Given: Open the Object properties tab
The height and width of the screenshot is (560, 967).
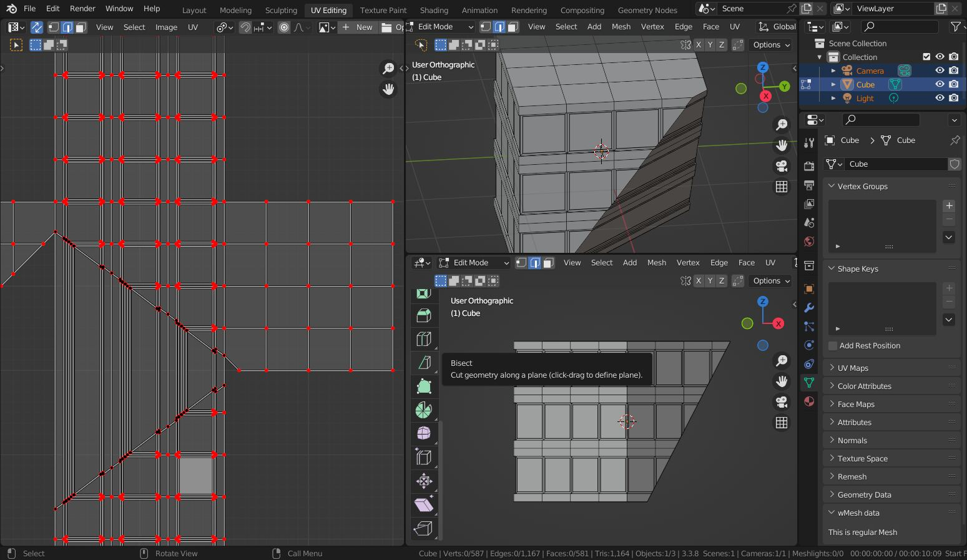Looking at the screenshot, I should click(809, 289).
